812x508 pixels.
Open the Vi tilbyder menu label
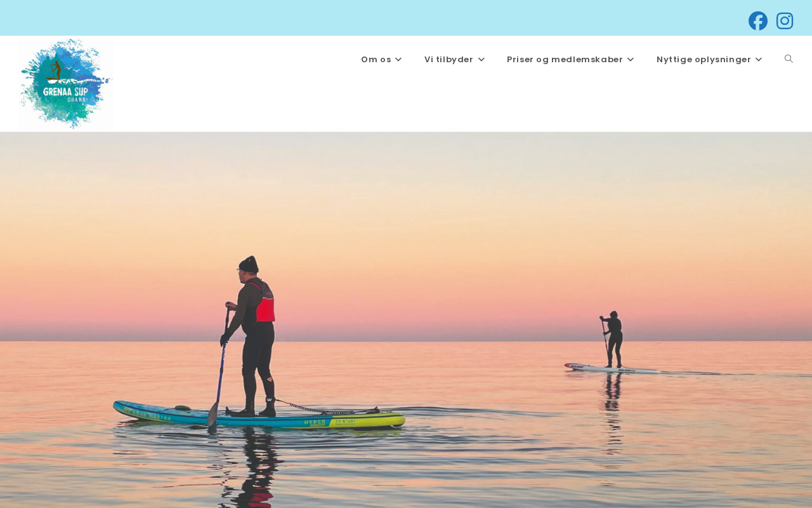click(449, 59)
